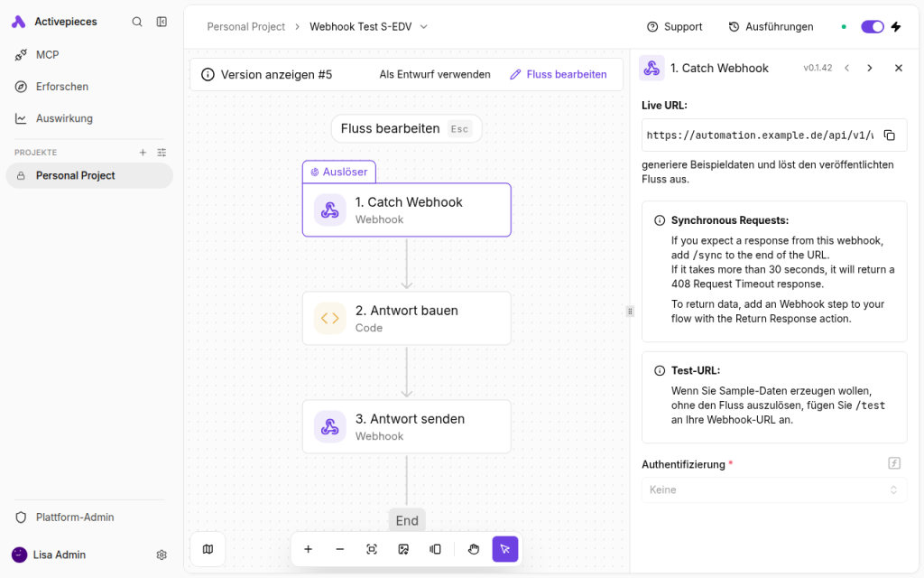Click Fluss bearbeiten link in version bar

coord(558,74)
